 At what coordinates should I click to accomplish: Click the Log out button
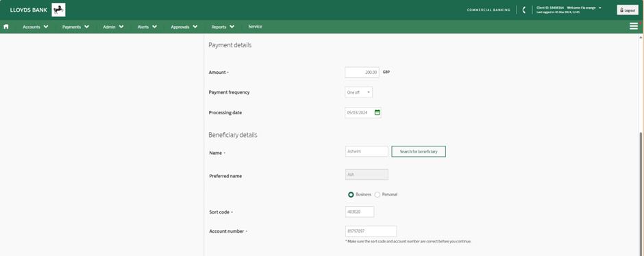pos(628,10)
